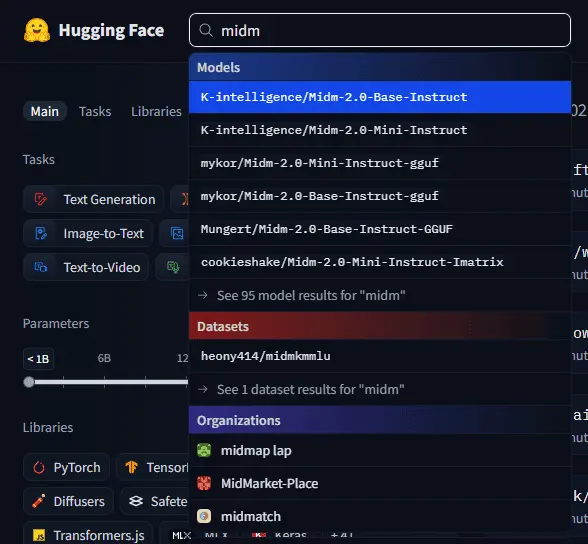Switch to the Libraries tab

156,111
